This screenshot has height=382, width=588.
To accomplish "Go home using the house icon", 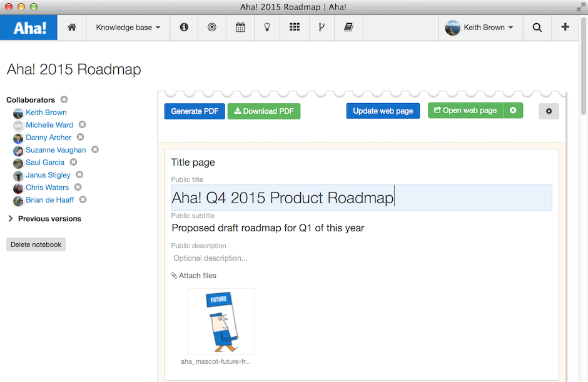I will click(71, 28).
